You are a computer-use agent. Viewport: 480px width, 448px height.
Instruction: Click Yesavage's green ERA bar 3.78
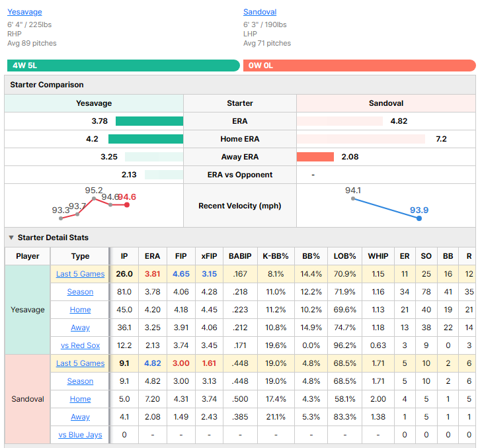(149, 121)
